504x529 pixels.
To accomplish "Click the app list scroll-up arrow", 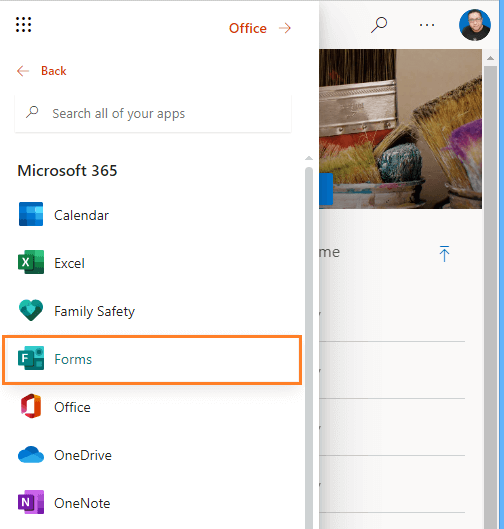I will pyautogui.click(x=309, y=158).
